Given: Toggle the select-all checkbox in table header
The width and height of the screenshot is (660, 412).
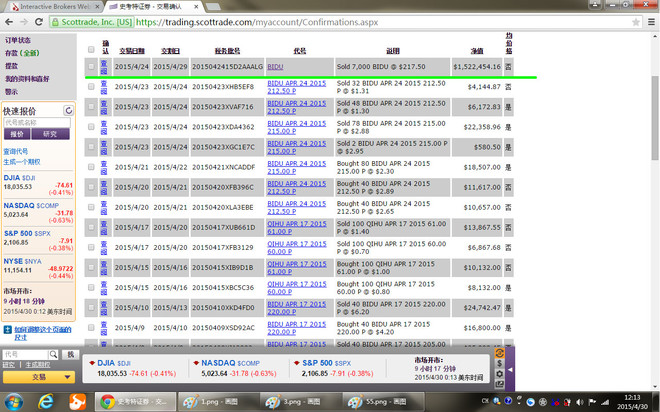Looking at the screenshot, I should pos(91,50).
